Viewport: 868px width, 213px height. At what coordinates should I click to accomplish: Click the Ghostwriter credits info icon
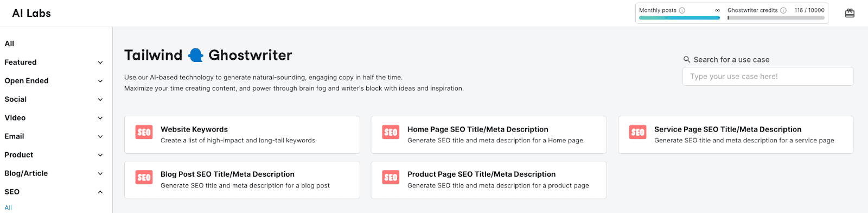click(783, 10)
